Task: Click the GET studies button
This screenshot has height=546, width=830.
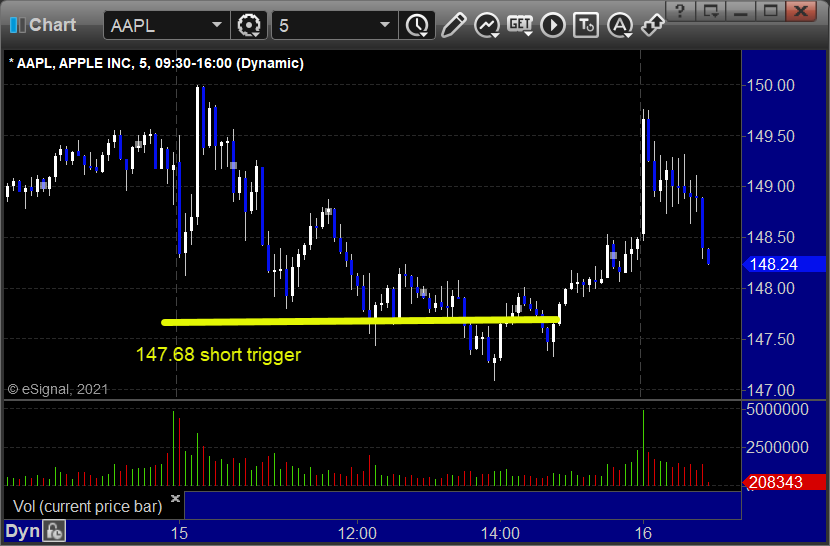Action: tap(520, 25)
